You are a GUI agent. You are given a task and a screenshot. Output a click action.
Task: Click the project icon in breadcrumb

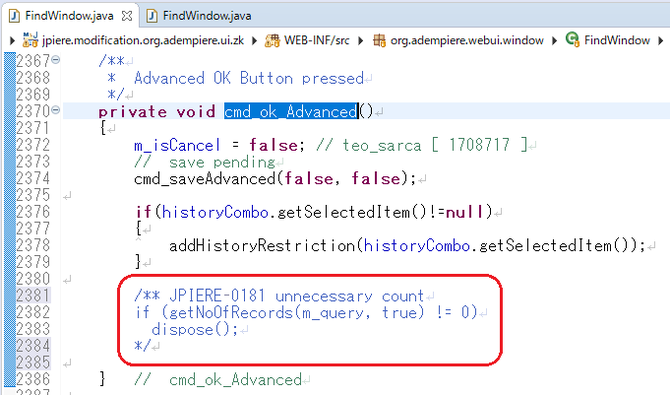tap(30, 40)
